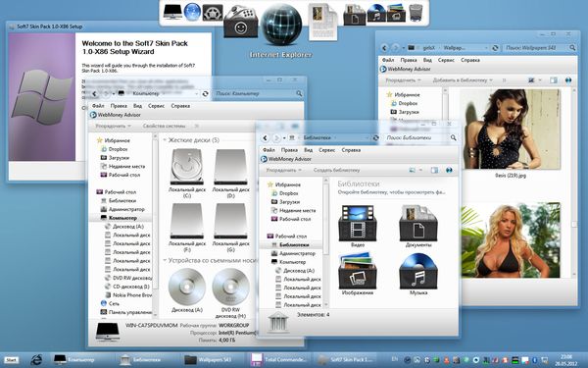Click help icon in Библиотеки window toolbar
The height and width of the screenshot is (368, 588).
pyautogui.click(x=449, y=170)
